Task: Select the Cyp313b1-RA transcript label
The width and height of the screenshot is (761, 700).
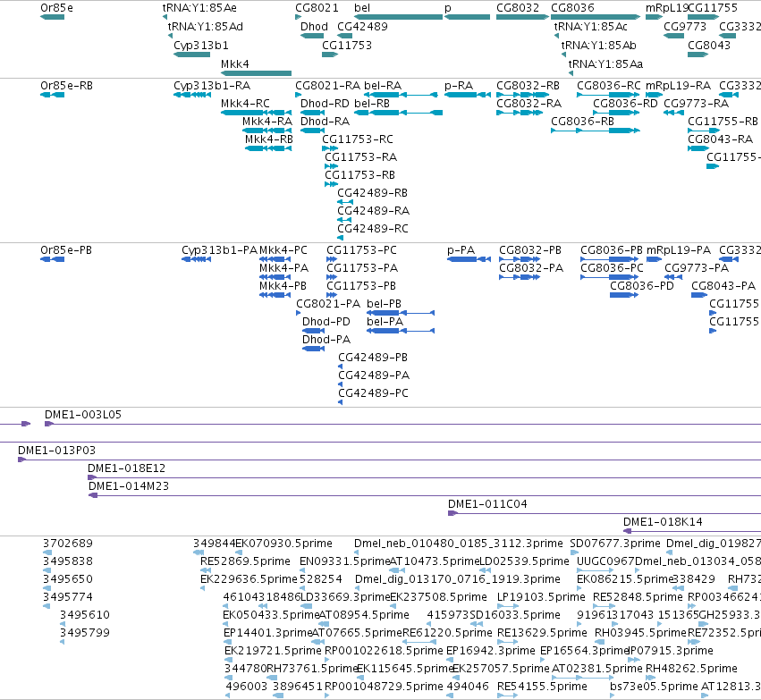Action: click(212, 86)
